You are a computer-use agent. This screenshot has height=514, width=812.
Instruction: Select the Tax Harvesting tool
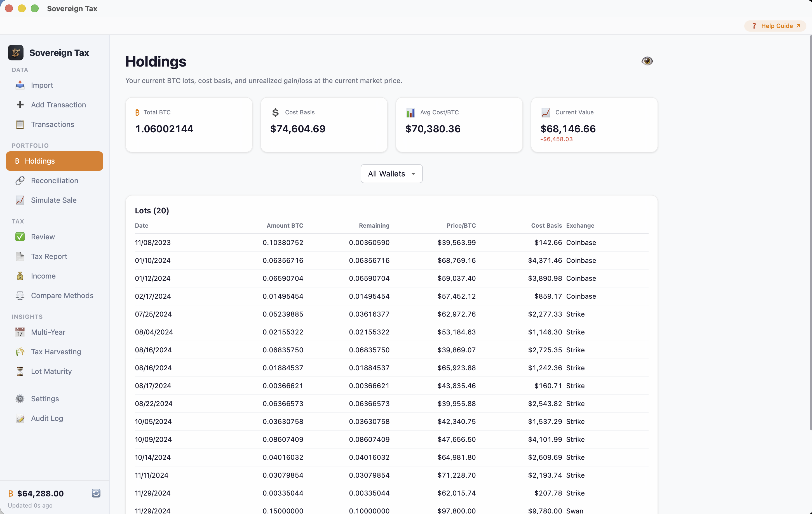point(56,352)
